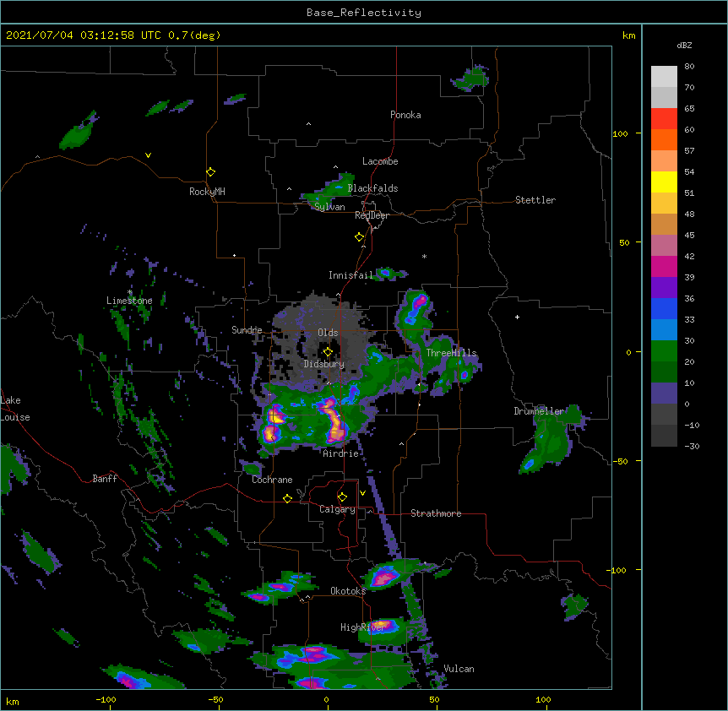Click the Didsbury label
728x711 pixels.
click(x=323, y=364)
